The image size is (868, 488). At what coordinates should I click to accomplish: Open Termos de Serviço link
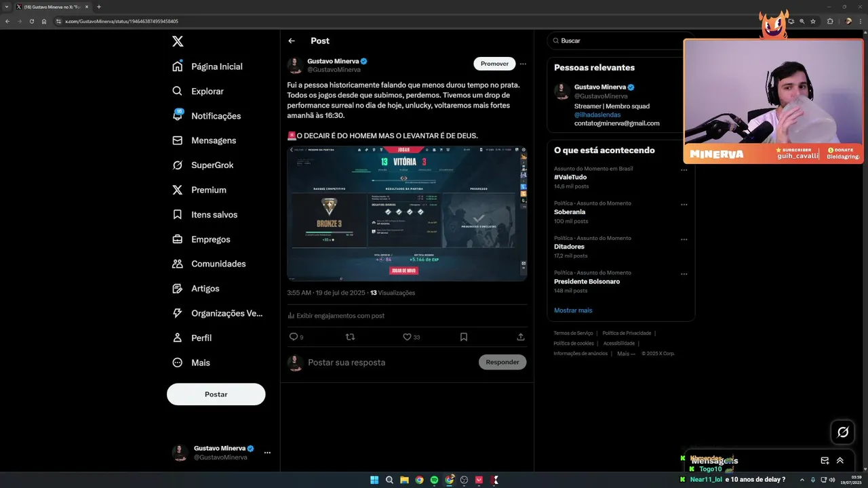573,333
